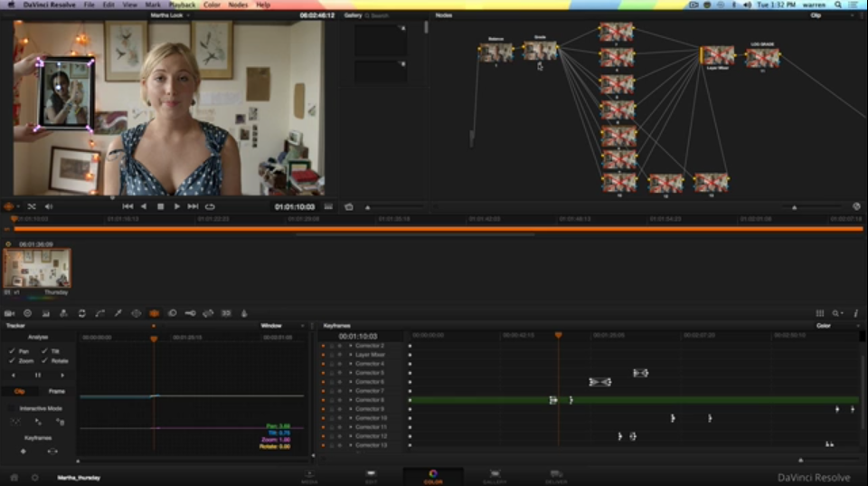Open the information icon above Keyframes panel

(x=856, y=313)
